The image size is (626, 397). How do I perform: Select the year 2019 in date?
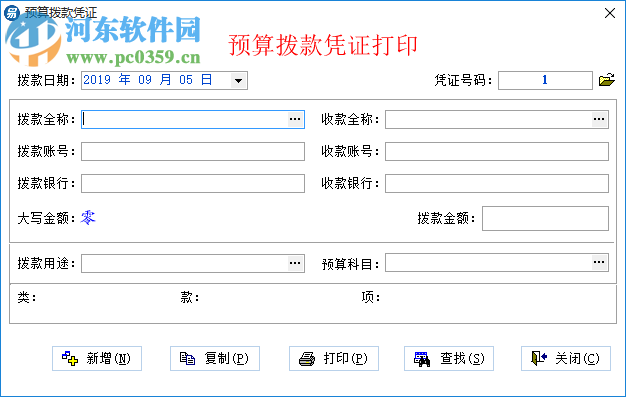click(97, 80)
